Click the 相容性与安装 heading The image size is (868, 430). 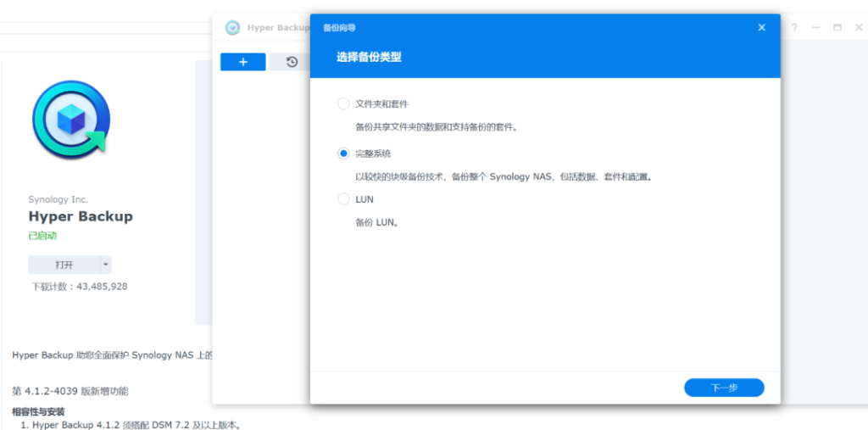pos(38,411)
